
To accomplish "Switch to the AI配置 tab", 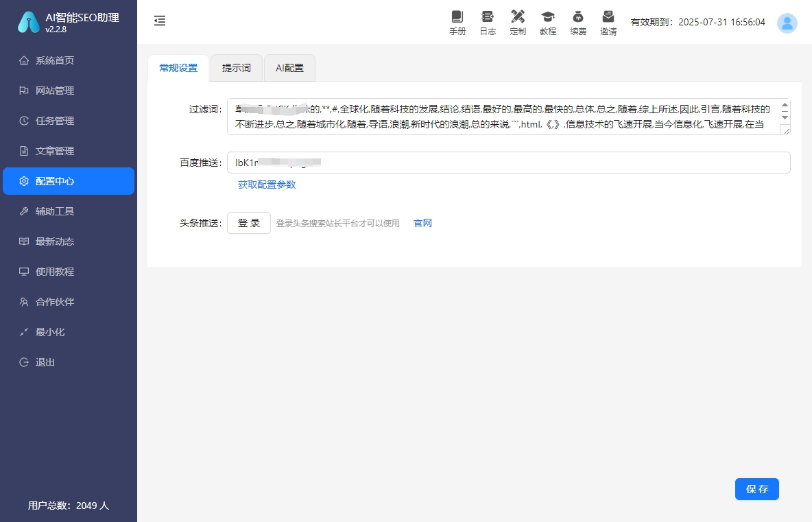I will tap(289, 68).
